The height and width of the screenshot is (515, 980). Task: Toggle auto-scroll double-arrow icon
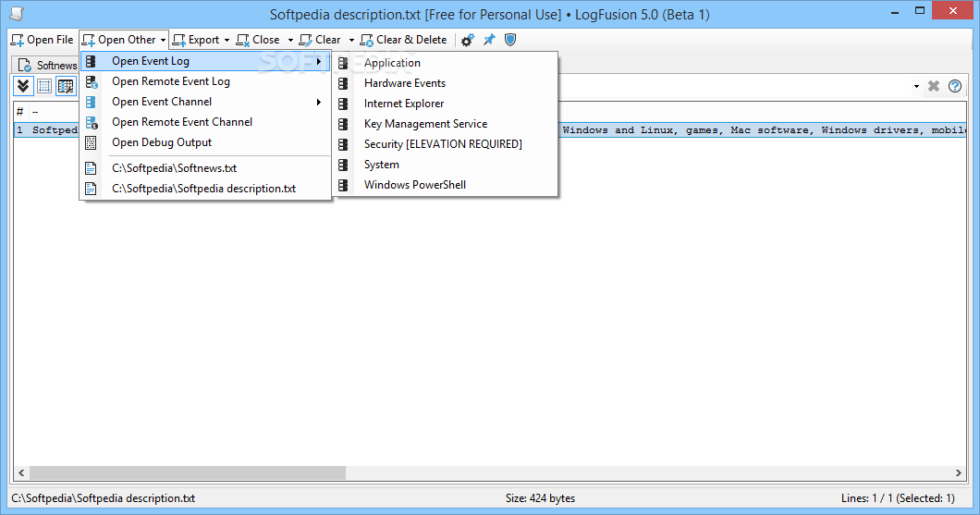23,86
